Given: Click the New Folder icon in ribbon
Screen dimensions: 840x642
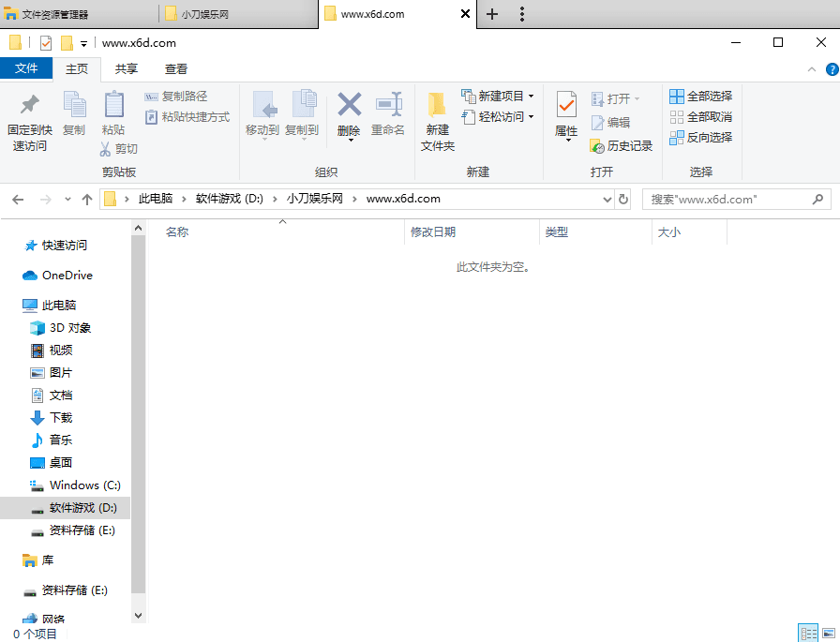Looking at the screenshot, I should [x=437, y=105].
